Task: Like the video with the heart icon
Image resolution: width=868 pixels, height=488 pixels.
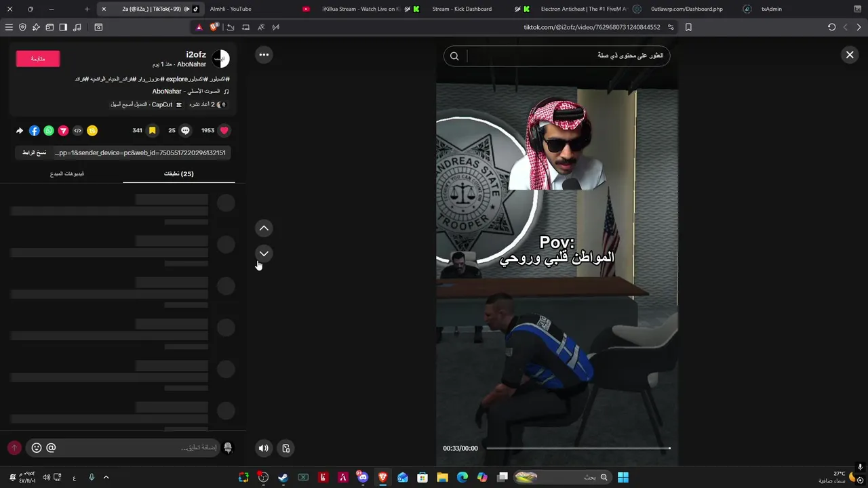Action: pyautogui.click(x=224, y=131)
